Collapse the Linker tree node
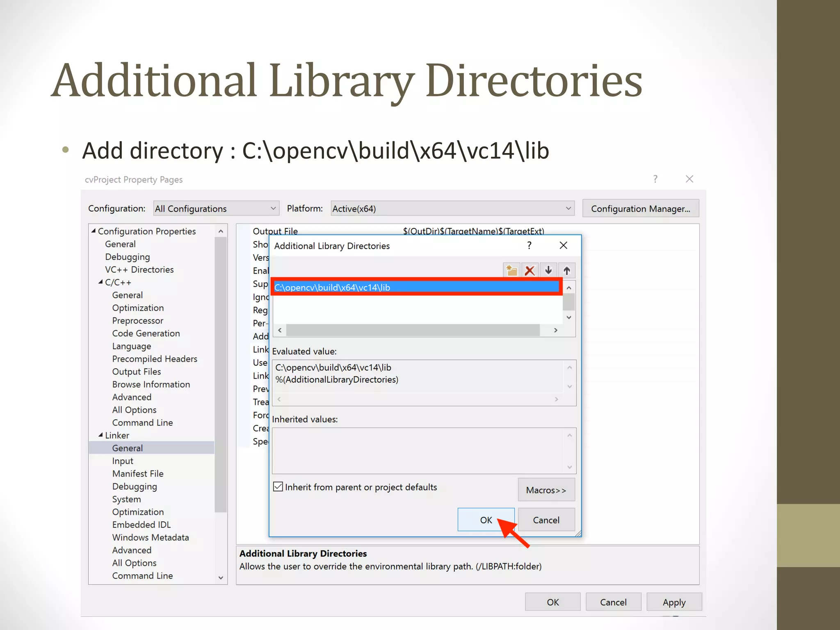Image resolution: width=840 pixels, height=630 pixels. [100, 435]
